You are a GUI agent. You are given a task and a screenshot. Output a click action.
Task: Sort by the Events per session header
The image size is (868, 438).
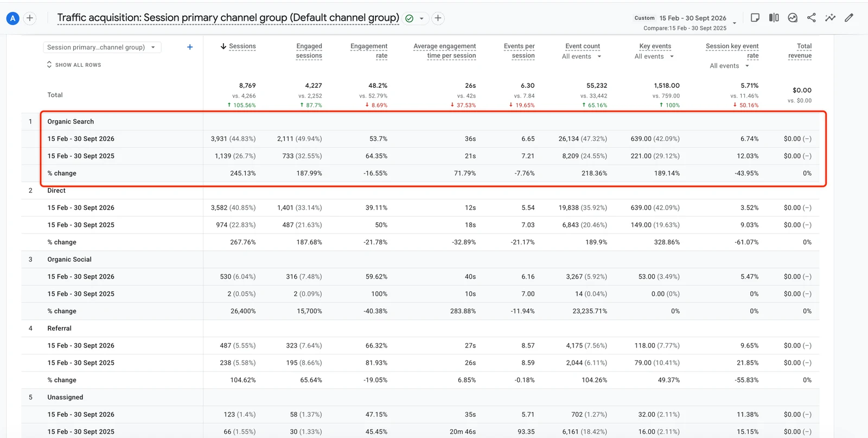(x=519, y=51)
